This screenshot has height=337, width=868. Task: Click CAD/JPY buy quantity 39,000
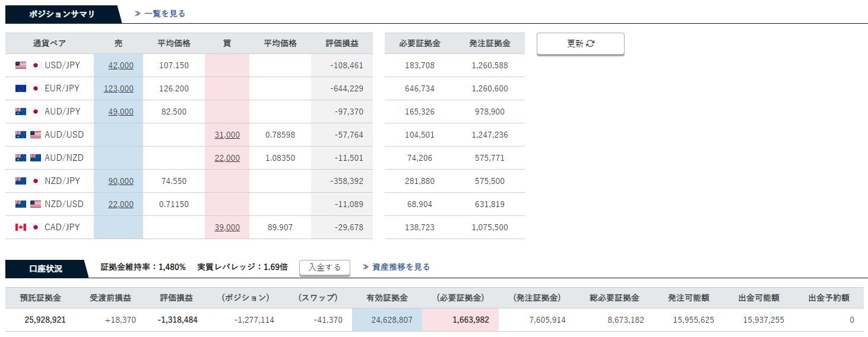click(x=227, y=227)
